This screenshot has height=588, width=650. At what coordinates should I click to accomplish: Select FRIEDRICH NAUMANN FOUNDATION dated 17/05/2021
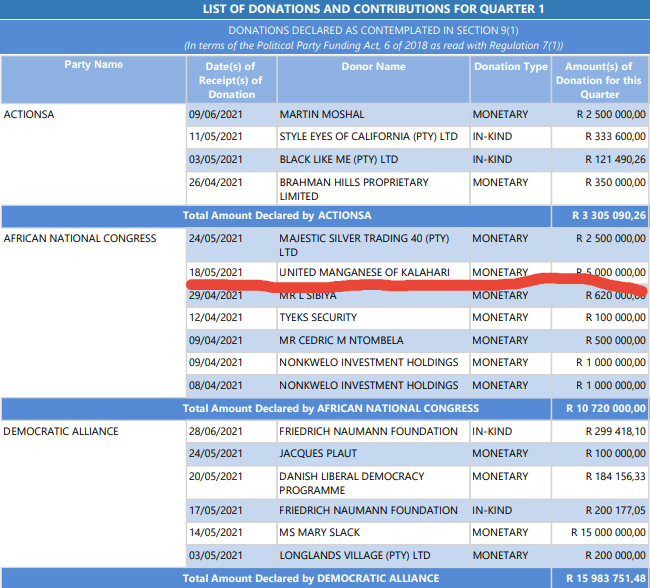[368, 510]
